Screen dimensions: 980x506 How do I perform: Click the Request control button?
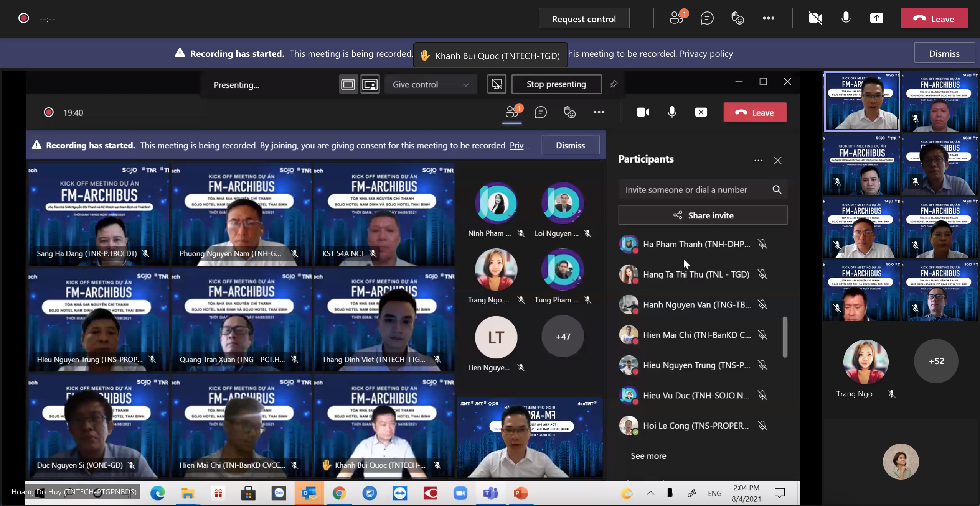[x=584, y=19]
